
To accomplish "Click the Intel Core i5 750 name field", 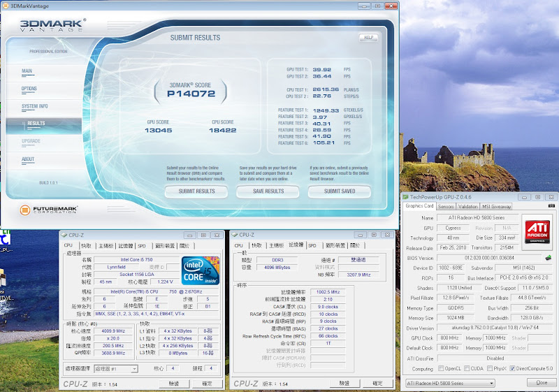I will point(136,259).
